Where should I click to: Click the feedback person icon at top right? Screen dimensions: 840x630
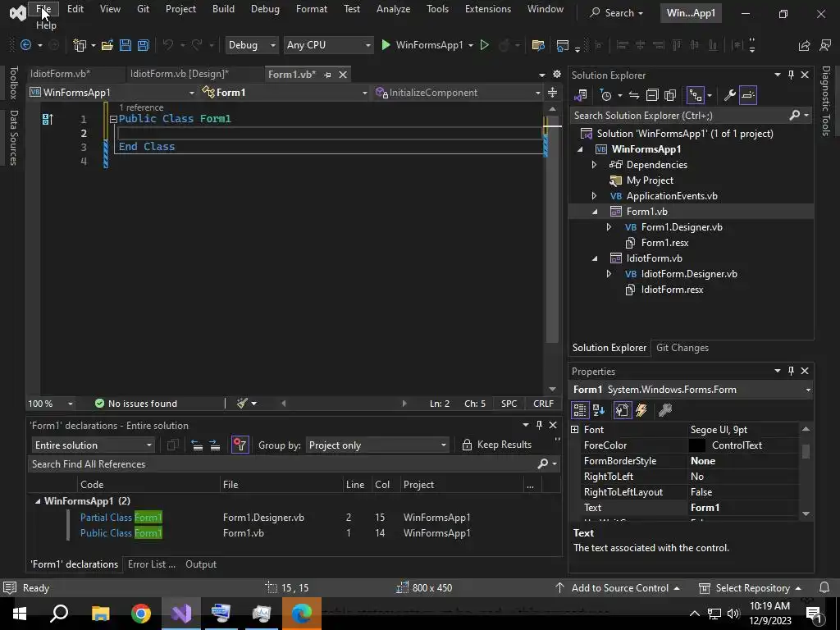coord(825,46)
